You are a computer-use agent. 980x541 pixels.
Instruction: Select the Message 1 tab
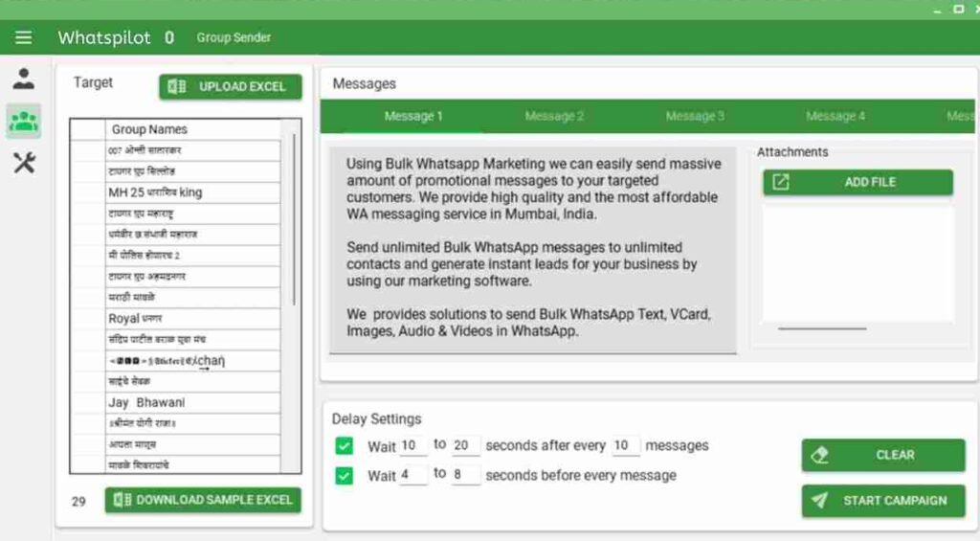point(413,116)
